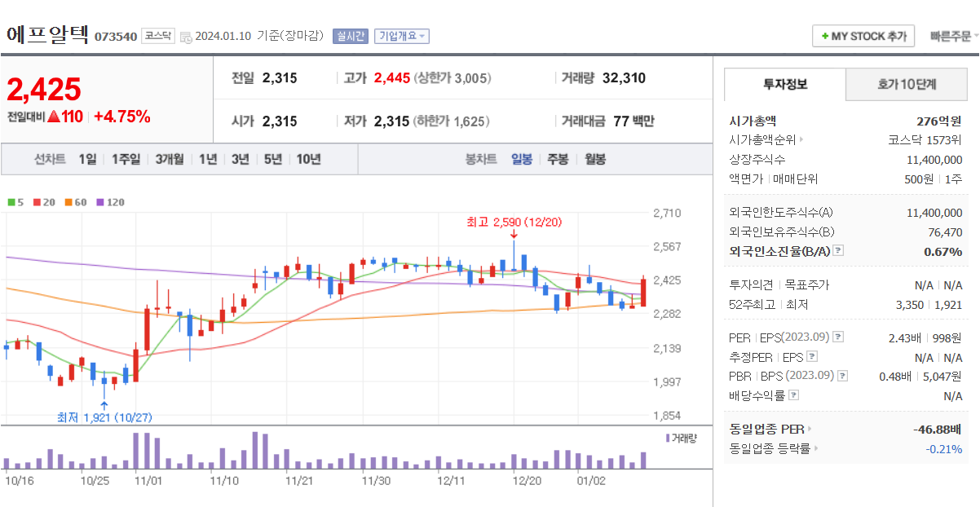
Task: Select the 1주일 line chart period
Action: click(x=126, y=159)
